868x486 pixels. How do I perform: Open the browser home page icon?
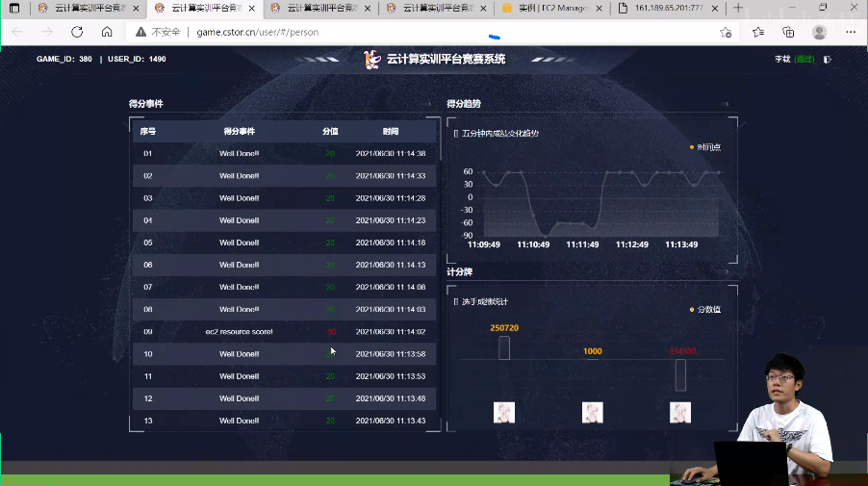pos(107,32)
